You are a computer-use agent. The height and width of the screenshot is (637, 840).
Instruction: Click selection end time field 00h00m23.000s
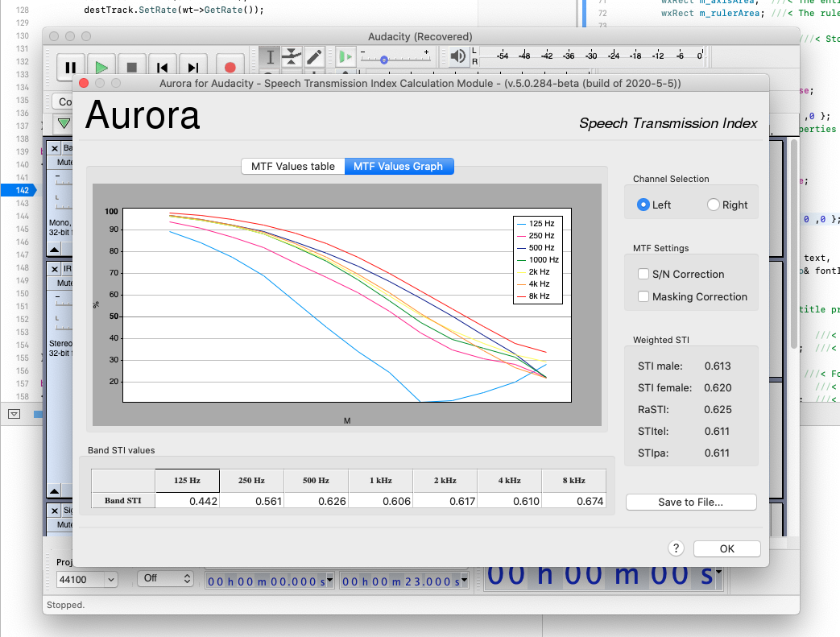click(x=401, y=581)
